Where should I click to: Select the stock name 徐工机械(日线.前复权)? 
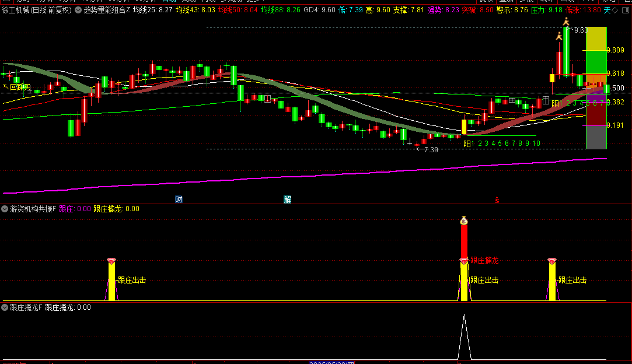(37, 10)
